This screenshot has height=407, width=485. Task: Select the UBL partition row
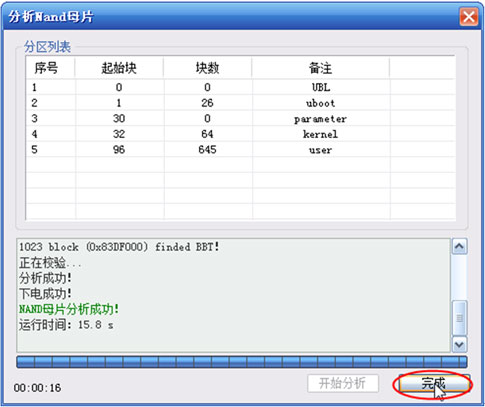pos(241,87)
